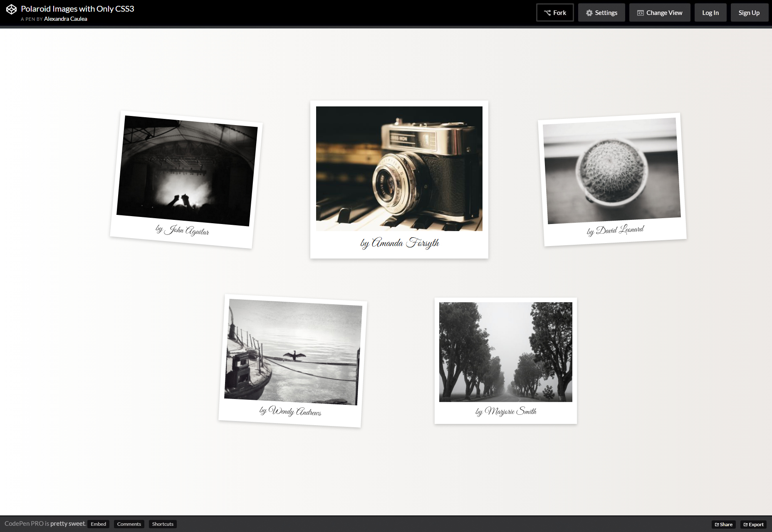Log In to CodePen

pos(710,12)
